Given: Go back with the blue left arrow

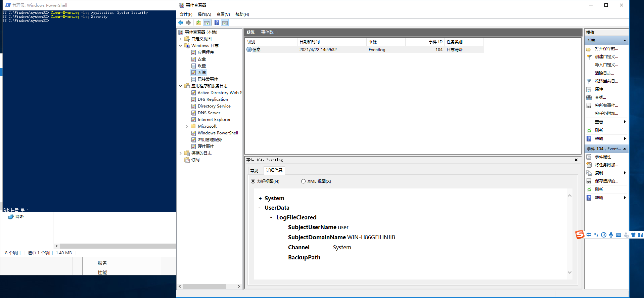Looking at the screenshot, I should (x=181, y=23).
